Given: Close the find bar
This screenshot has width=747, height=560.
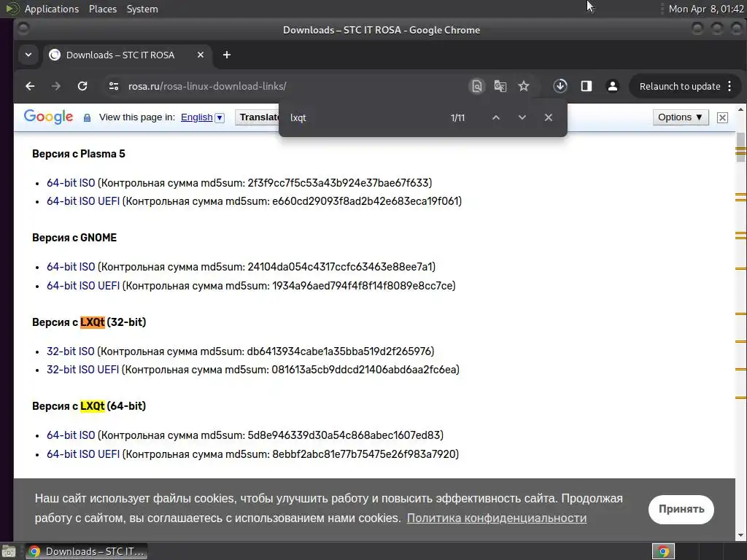Looking at the screenshot, I should 549,117.
